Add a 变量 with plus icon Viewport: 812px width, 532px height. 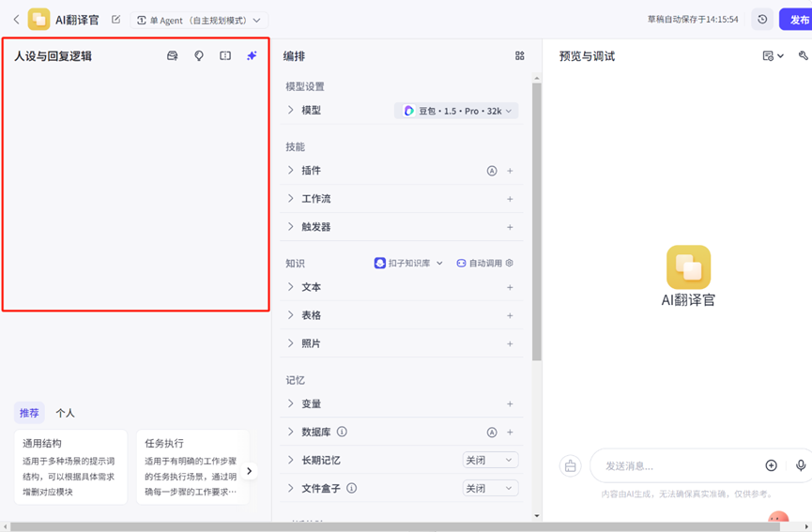click(510, 403)
